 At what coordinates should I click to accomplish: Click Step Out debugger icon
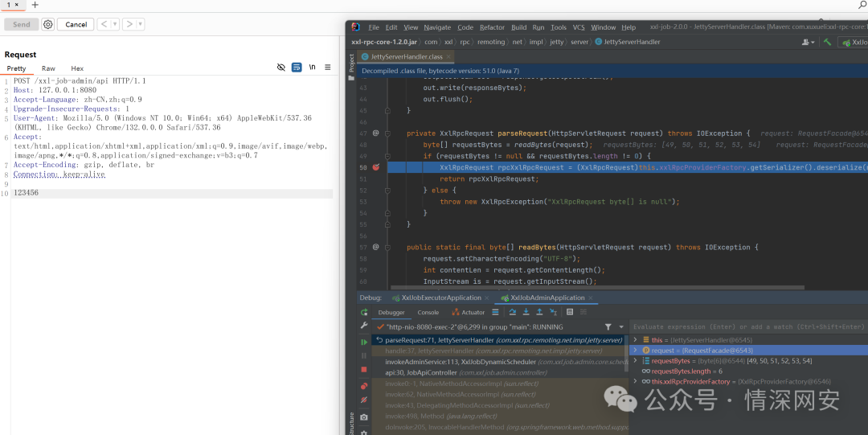point(539,313)
